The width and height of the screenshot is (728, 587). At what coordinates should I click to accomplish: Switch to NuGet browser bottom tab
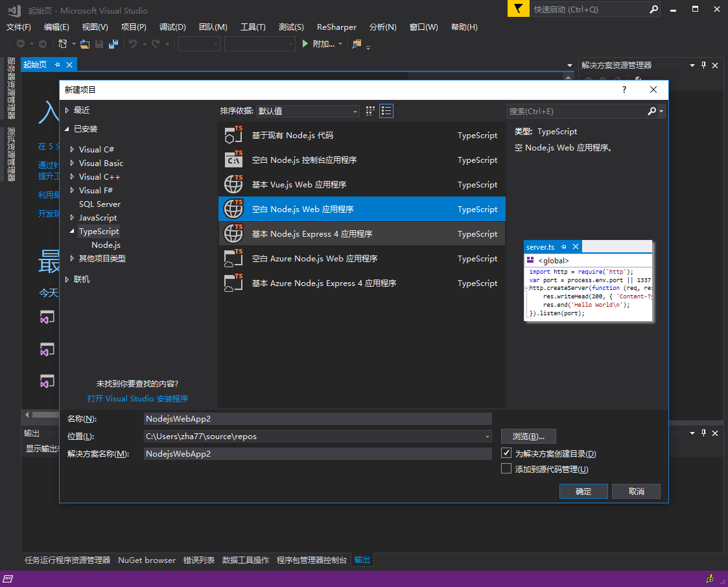click(147, 560)
